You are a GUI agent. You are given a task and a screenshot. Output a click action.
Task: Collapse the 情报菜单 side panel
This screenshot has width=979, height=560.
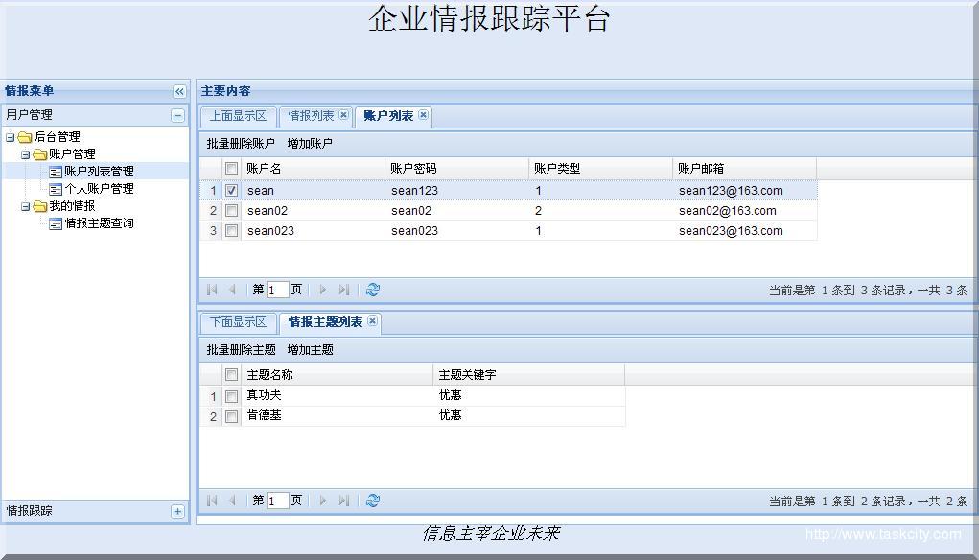point(179,92)
